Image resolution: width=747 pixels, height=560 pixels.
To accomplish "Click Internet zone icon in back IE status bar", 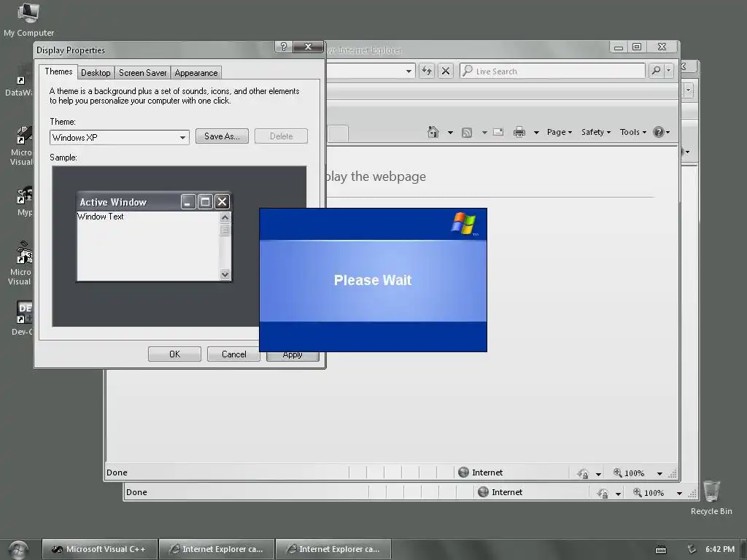I will (x=483, y=492).
